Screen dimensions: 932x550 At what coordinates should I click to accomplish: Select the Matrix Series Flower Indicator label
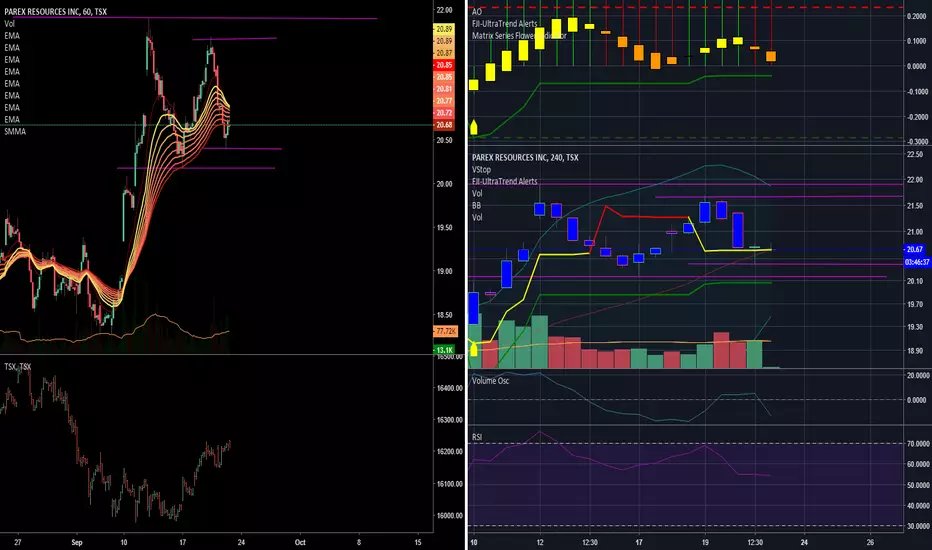coord(519,36)
